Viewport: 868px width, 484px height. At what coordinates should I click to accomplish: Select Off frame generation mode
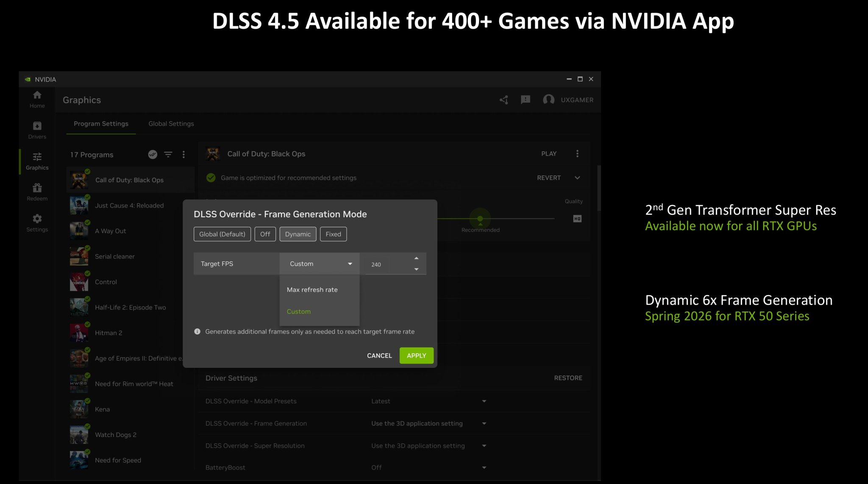tap(265, 234)
